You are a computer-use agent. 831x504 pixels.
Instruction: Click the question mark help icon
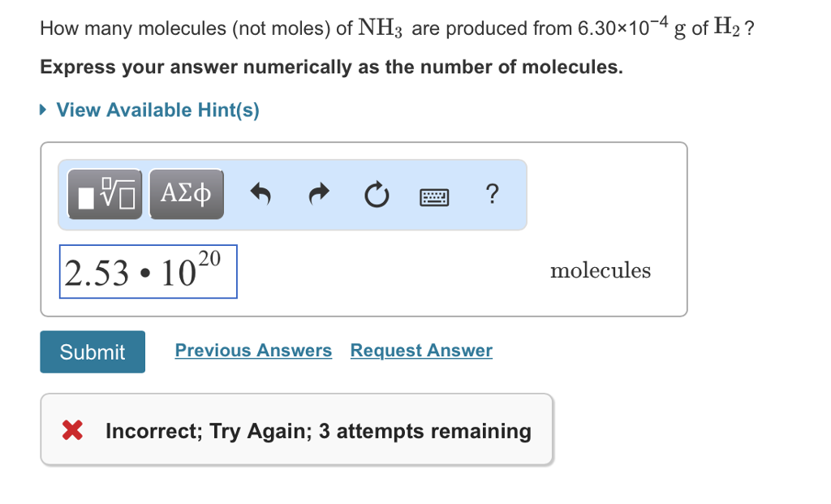click(x=492, y=194)
